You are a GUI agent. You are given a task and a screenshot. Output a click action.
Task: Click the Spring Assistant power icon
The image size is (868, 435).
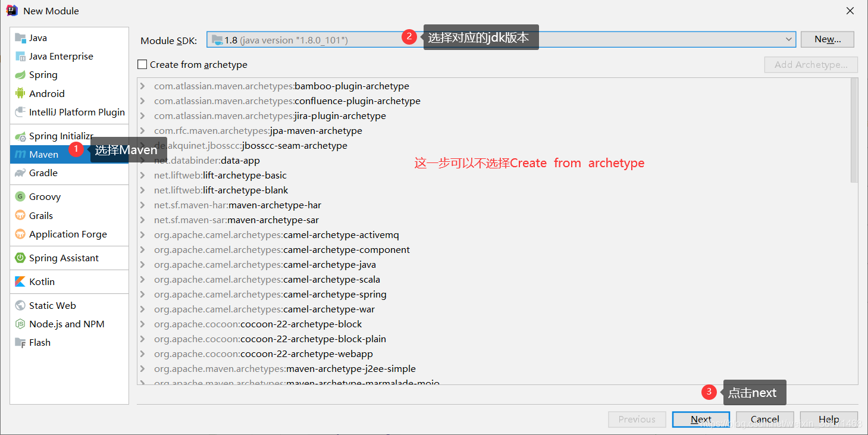pyautogui.click(x=20, y=258)
